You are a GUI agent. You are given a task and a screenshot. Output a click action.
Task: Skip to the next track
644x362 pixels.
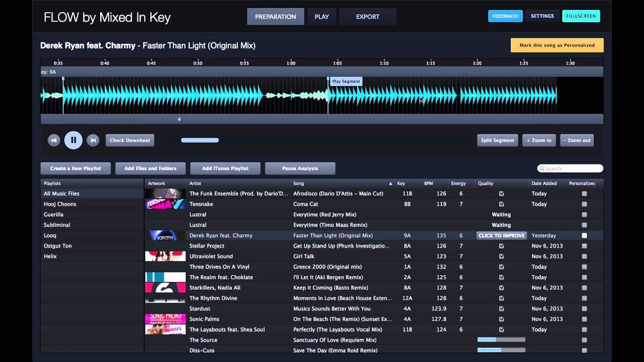[93, 140]
